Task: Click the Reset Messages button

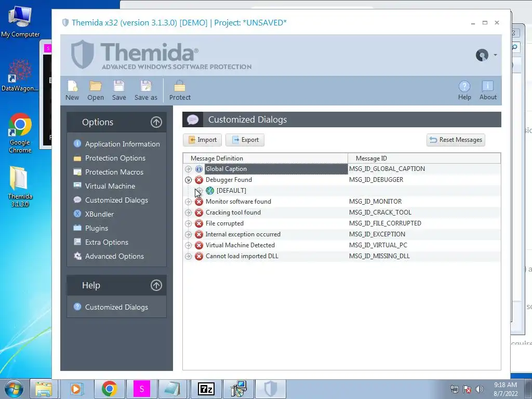Action: [x=456, y=140]
